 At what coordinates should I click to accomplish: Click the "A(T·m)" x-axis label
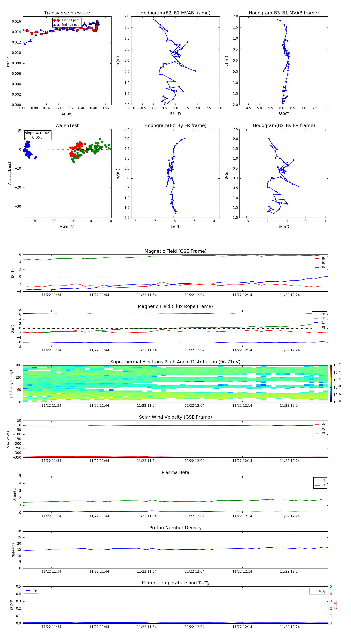coord(67,114)
